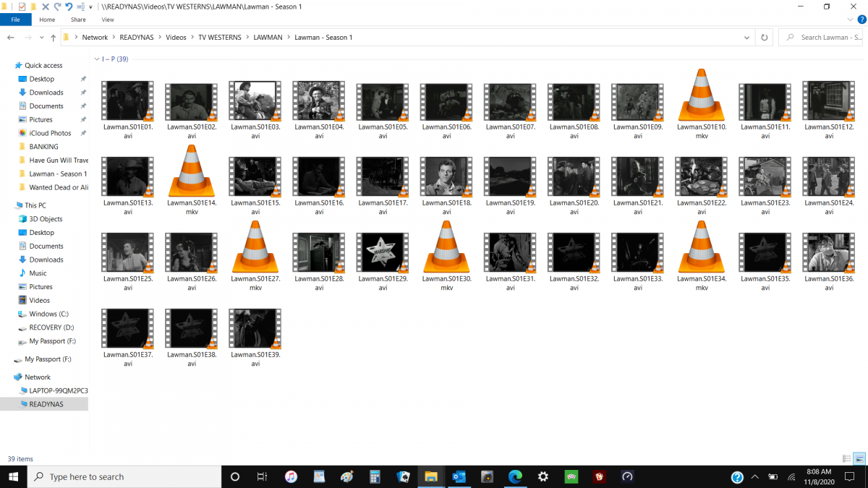The height and width of the screenshot is (488, 868).
Task: Open the recent locations dropdown chevron
Action: coord(42,38)
